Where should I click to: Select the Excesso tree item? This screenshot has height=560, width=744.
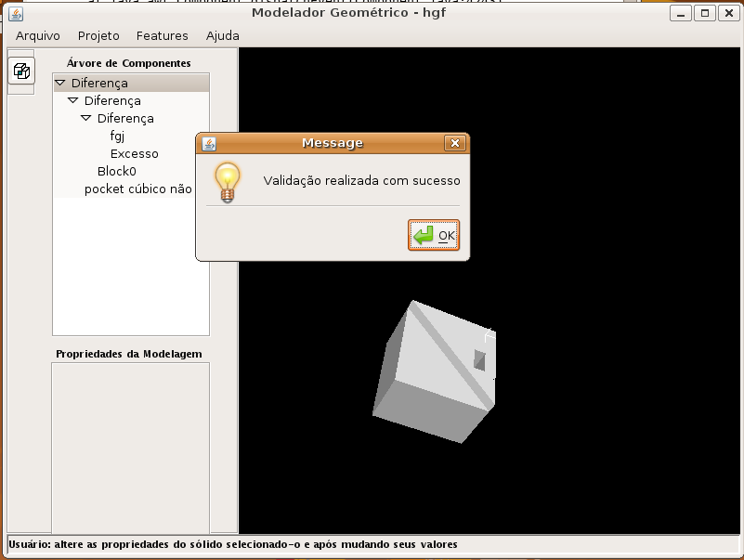point(134,153)
